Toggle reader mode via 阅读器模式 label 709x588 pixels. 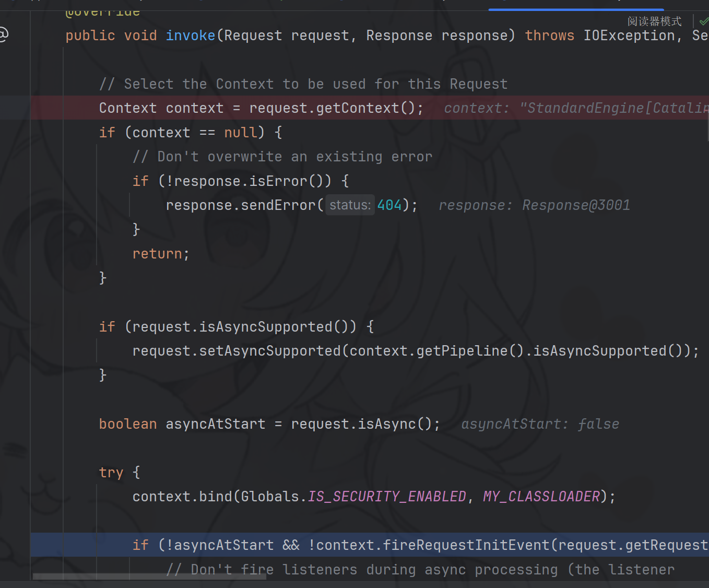pyautogui.click(x=654, y=21)
